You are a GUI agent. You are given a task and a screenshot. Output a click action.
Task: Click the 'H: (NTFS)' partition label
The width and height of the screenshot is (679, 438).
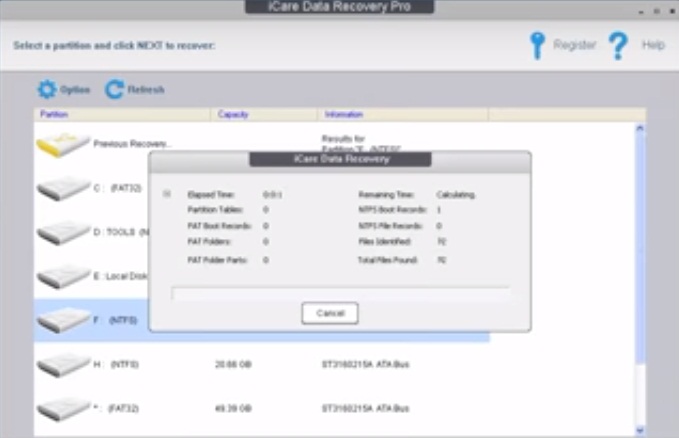pos(116,364)
